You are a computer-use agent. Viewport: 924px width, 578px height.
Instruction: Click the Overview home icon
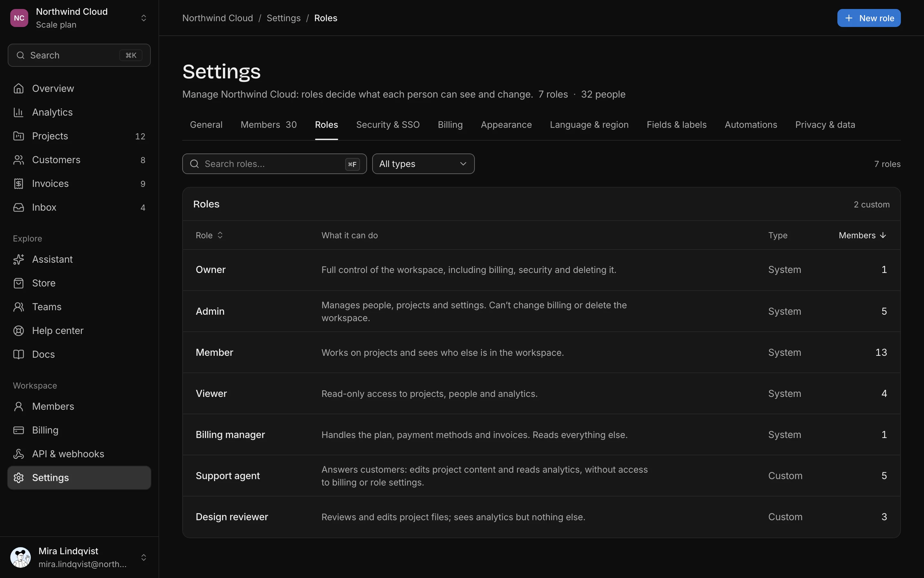tap(18, 88)
